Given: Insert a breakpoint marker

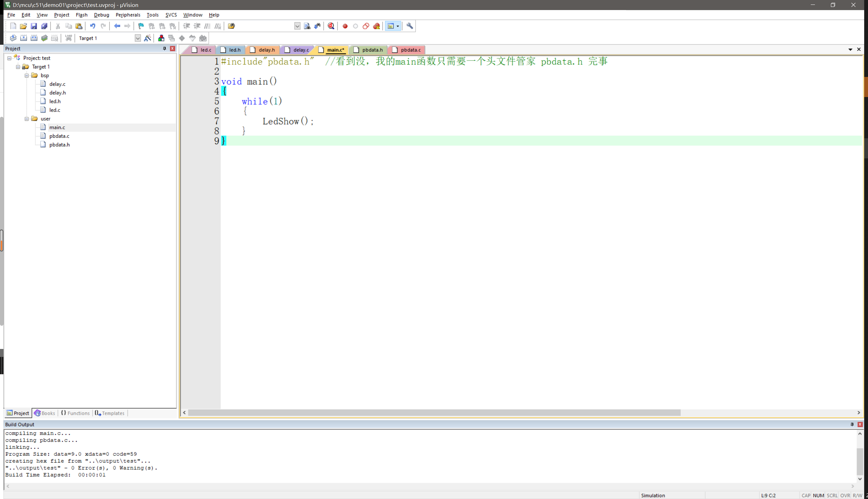Looking at the screenshot, I should [x=345, y=26].
